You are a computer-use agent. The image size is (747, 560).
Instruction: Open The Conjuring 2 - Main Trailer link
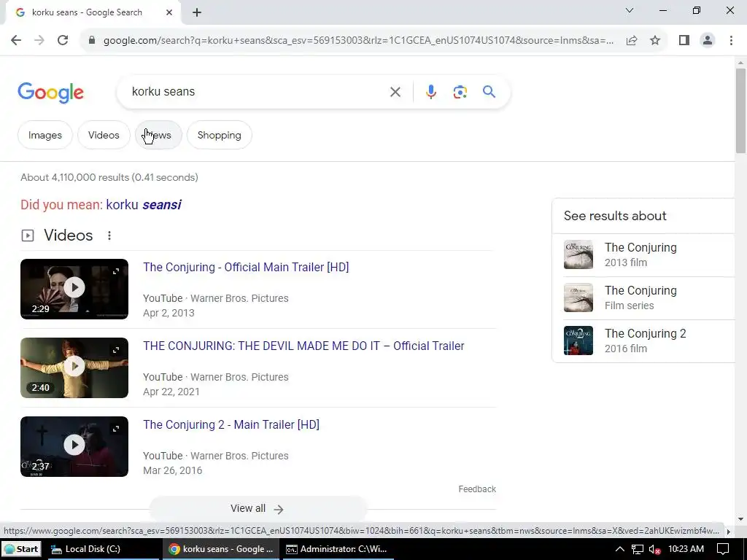pos(231,425)
